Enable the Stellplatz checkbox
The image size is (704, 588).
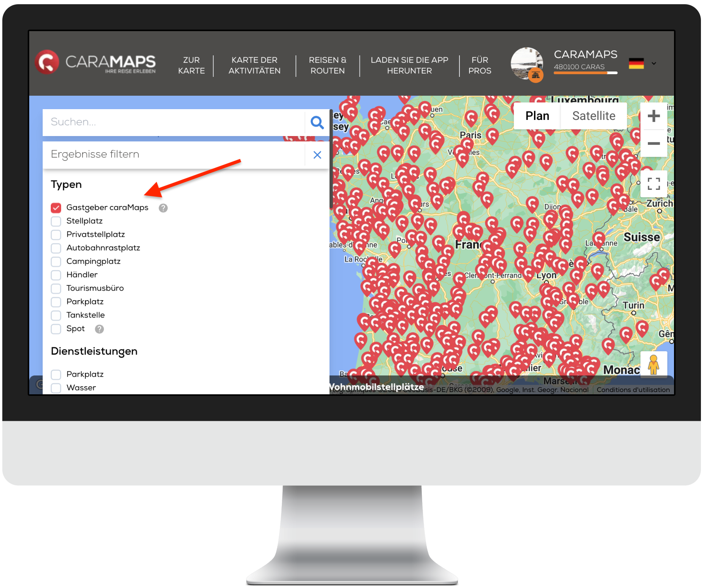click(56, 221)
